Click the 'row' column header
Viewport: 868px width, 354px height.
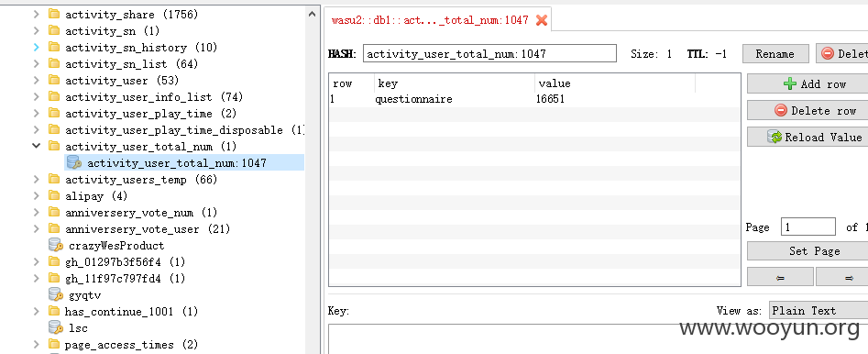point(352,84)
